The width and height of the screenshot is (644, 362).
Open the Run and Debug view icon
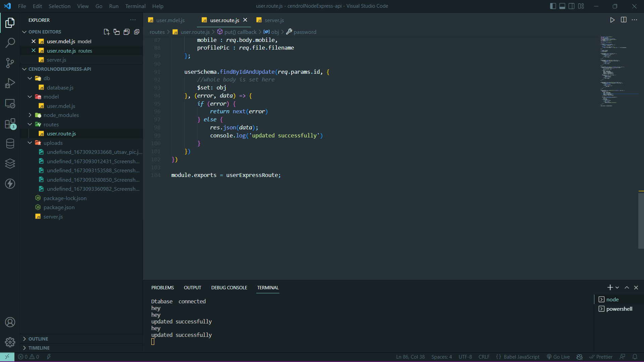tap(10, 83)
